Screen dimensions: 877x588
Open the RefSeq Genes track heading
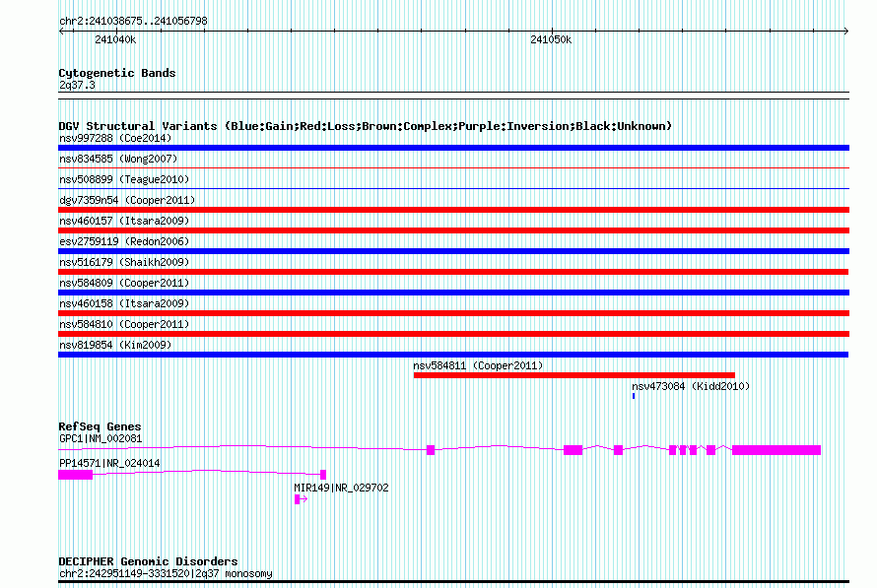(x=100, y=426)
